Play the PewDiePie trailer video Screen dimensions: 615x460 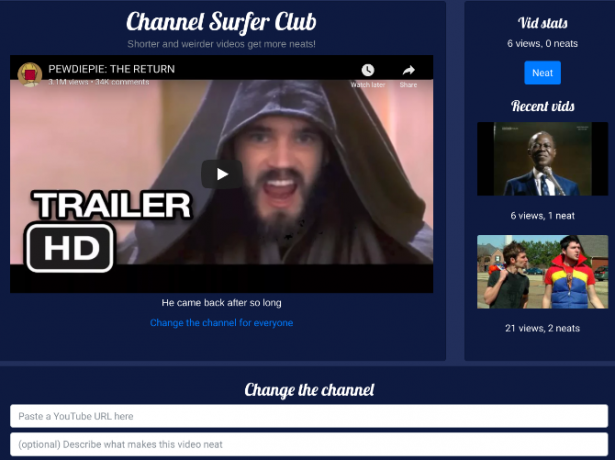[222, 174]
